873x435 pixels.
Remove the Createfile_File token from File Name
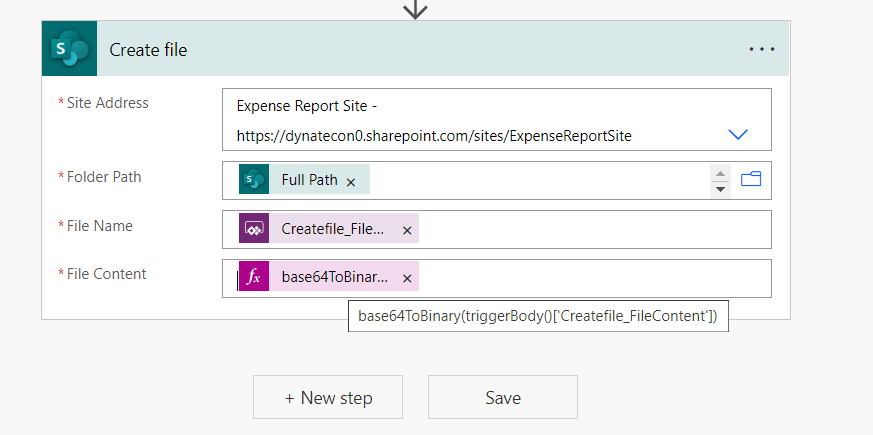pos(407,230)
